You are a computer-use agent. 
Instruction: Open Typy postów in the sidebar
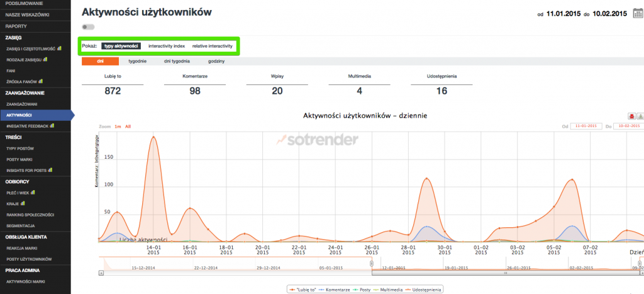click(x=19, y=148)
